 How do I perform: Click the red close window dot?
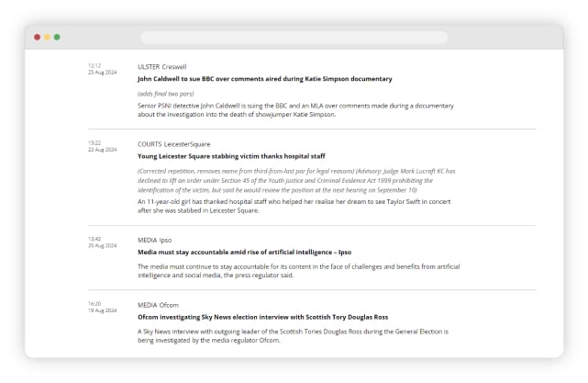click(x=37, y=38)
